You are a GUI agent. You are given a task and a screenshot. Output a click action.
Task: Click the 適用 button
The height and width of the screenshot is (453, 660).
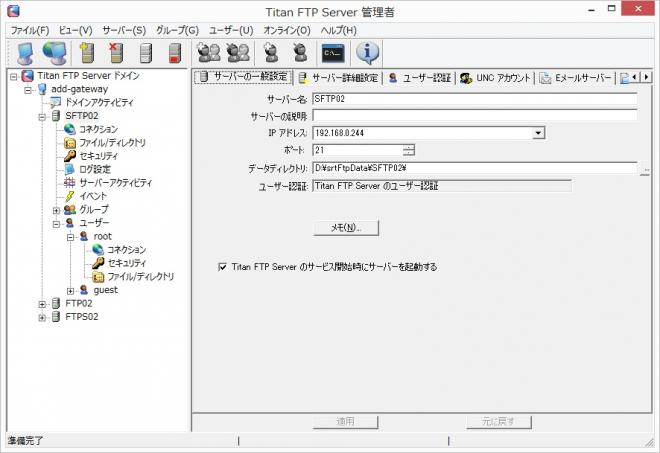click(x=346, y=421)
